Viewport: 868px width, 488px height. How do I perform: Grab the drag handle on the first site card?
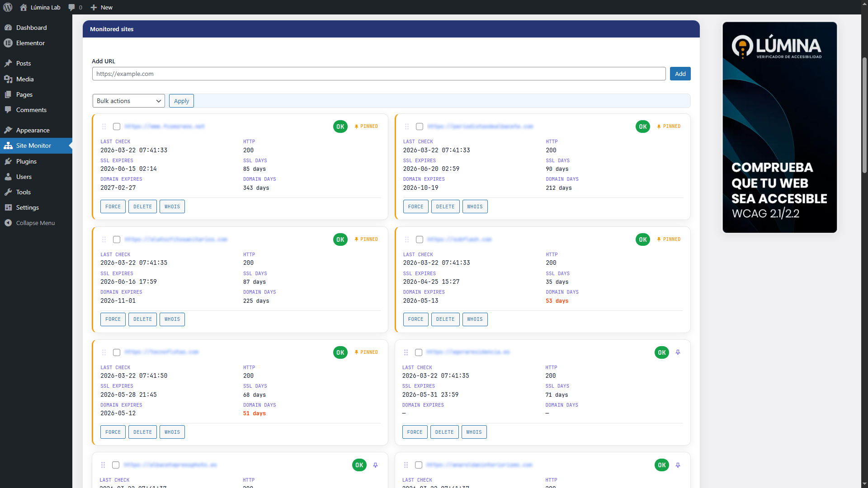pos(104,127)
